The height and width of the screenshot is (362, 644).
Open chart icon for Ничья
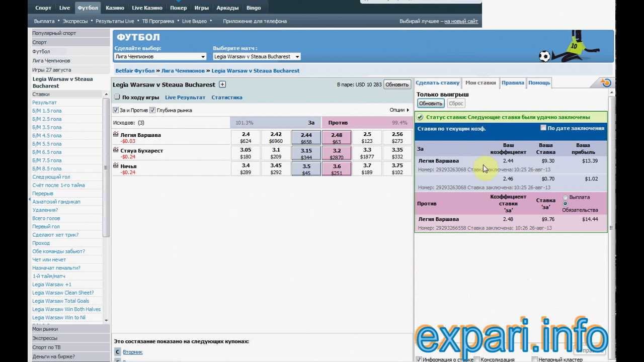(116, 166)
